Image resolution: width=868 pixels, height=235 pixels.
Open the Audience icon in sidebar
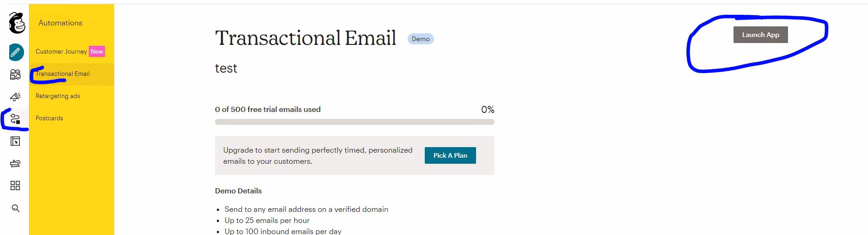point(15,74)
